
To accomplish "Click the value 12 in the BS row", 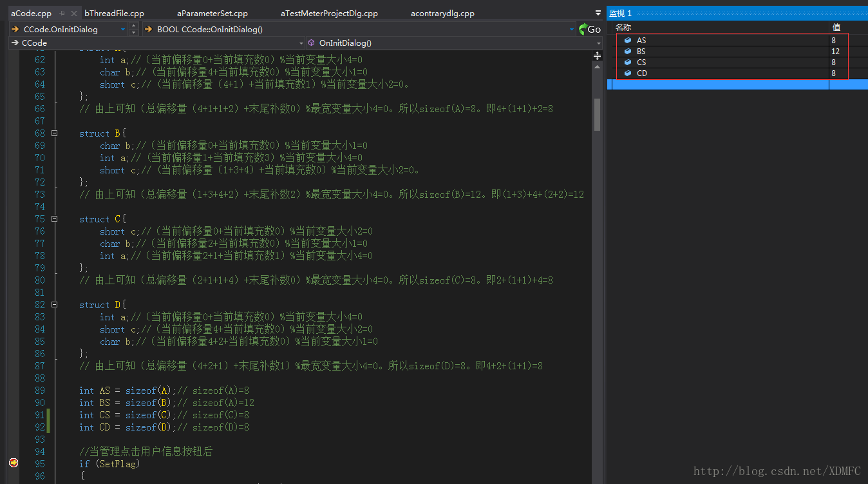I will pyautogui.click(x=835, y=52).
